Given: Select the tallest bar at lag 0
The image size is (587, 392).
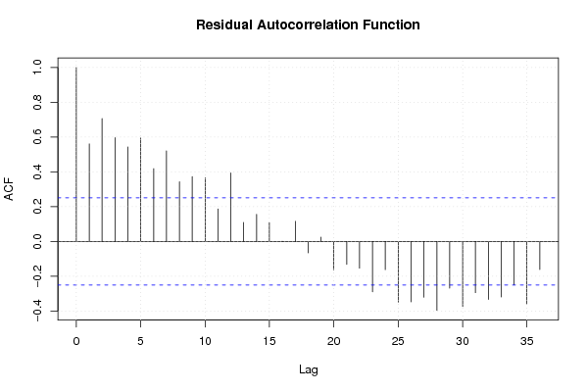Looking at the screenshot, I should coord(76,154).
